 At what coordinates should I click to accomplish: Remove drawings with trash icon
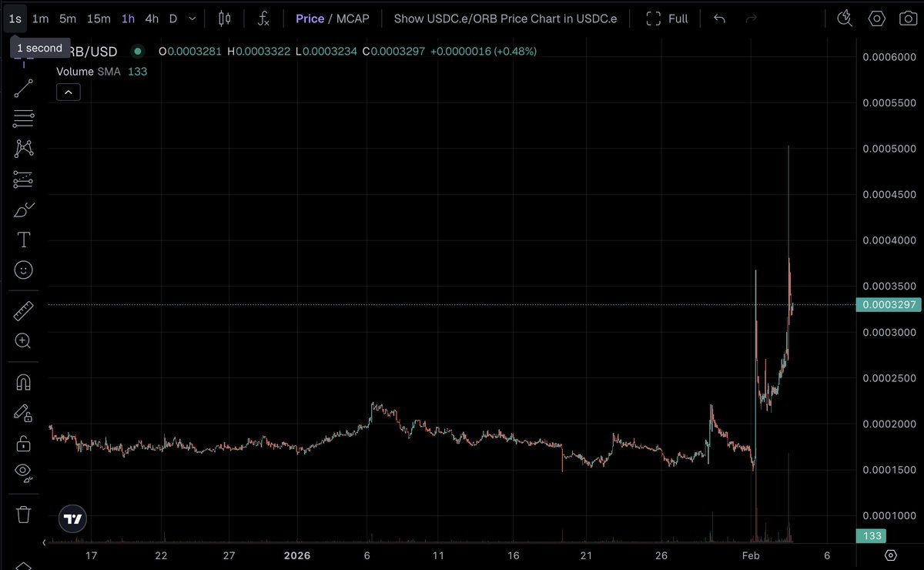[24, 513]
